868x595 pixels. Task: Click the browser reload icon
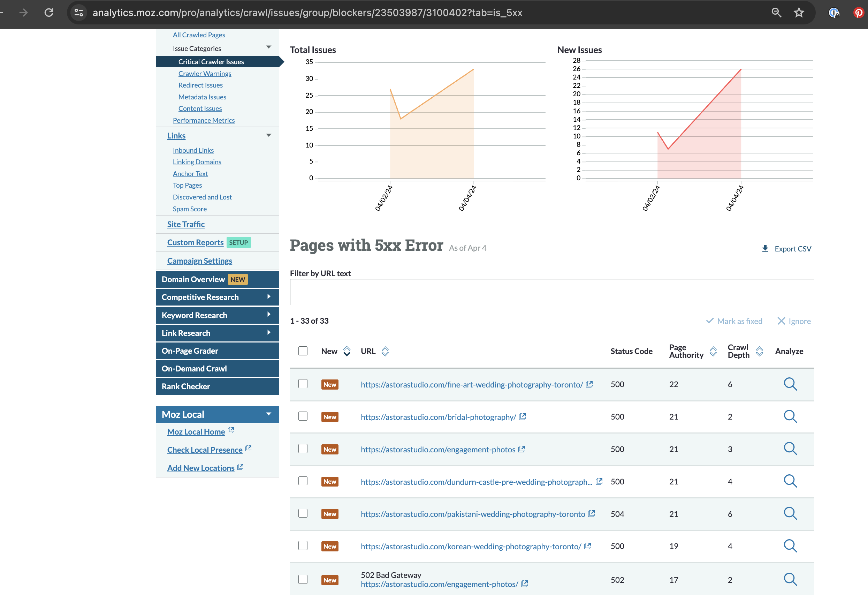click(x=49, y=13)
